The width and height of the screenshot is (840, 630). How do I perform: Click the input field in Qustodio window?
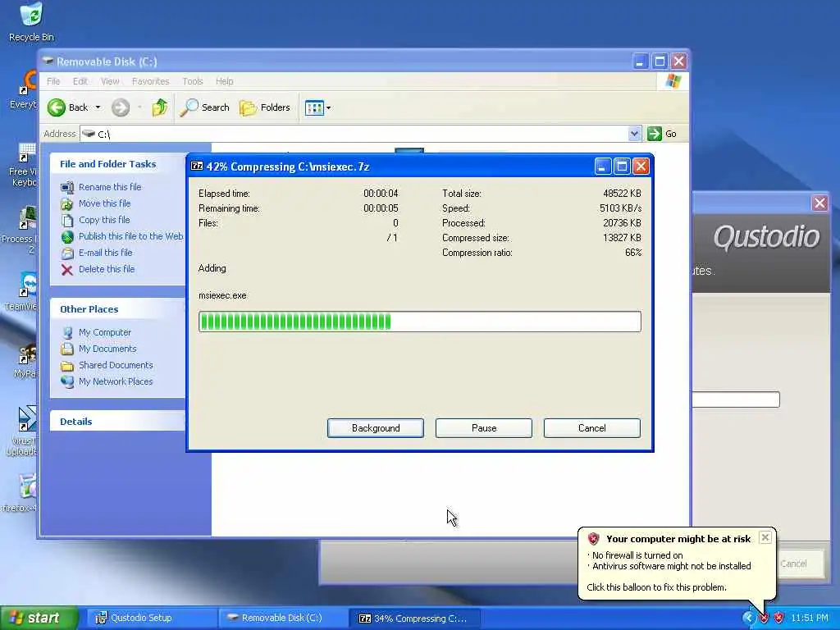click(x=736, y=399)
